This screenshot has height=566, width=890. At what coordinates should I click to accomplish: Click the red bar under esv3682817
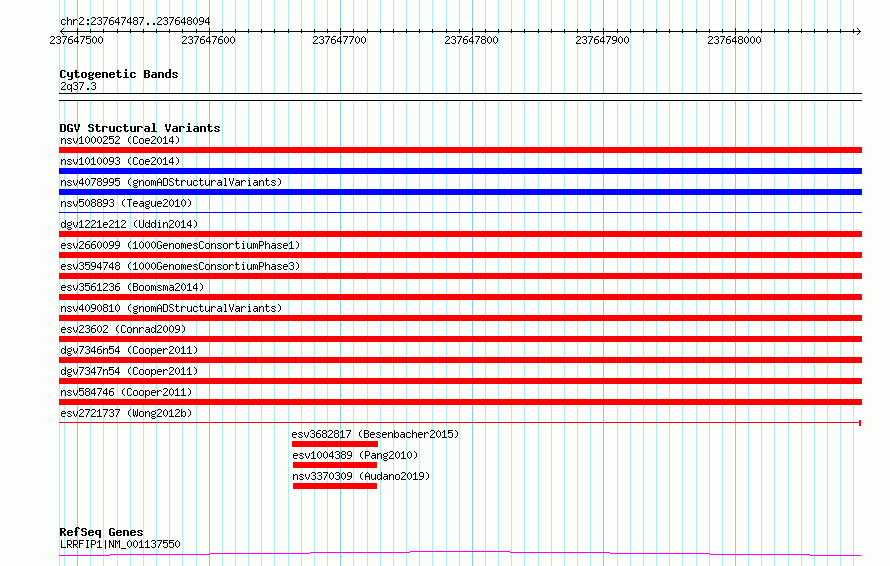click(335, 444)
